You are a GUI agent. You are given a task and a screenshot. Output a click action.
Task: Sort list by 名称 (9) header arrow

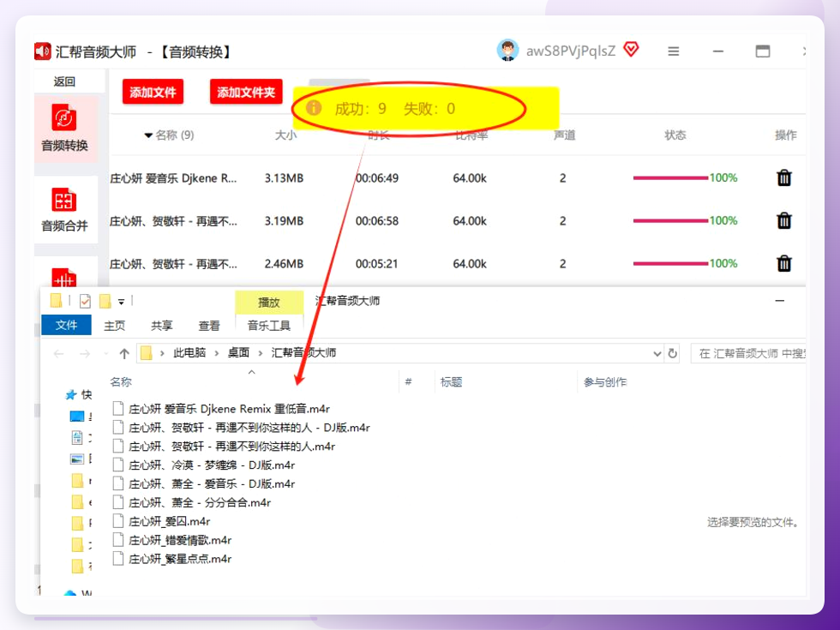tap(148, 135)
